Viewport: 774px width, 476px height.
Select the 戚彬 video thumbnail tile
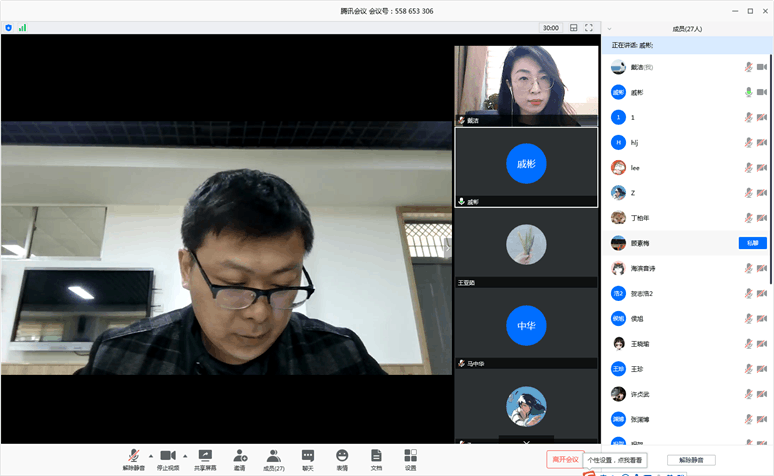coord(526,166)
